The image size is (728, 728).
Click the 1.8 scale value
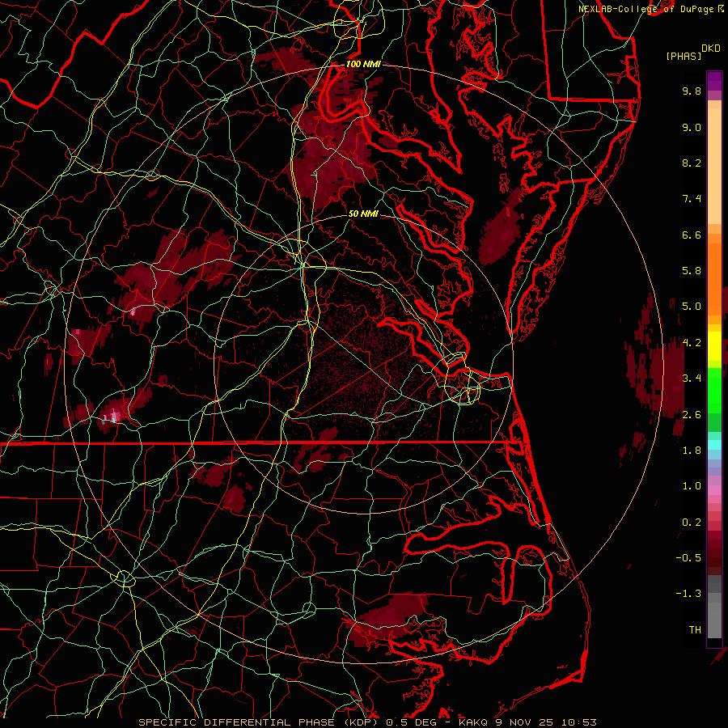point(692,451)
